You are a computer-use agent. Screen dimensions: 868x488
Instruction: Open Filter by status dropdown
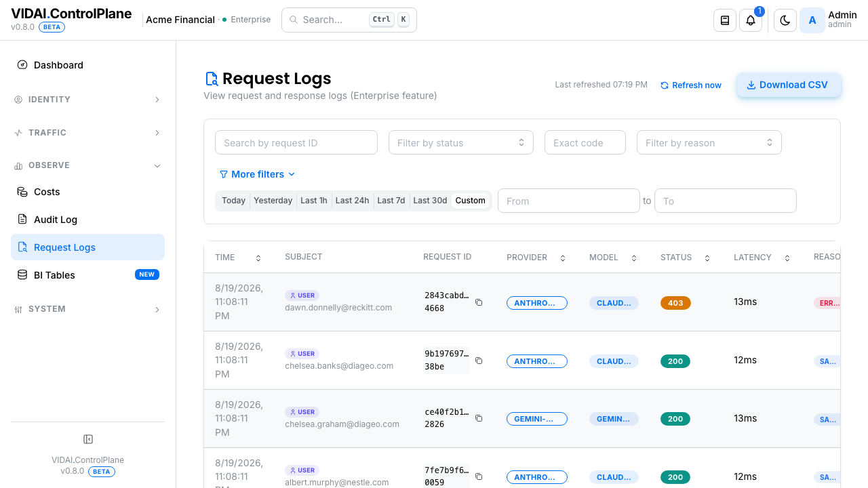(x=461, y=142)
